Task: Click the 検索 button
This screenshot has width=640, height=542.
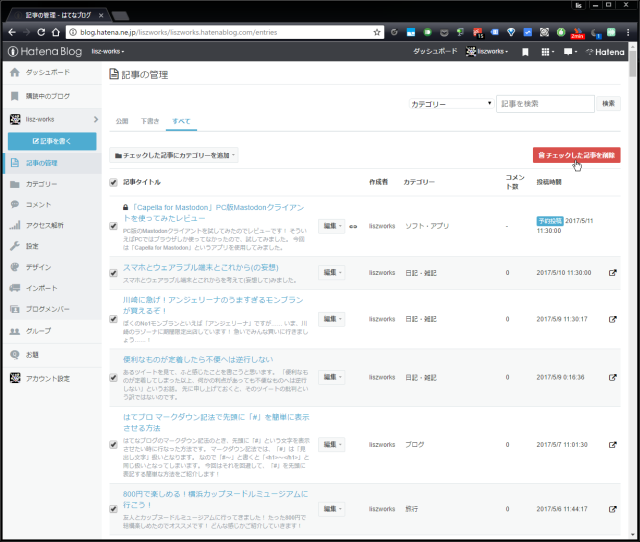Action: coord(608,104)
